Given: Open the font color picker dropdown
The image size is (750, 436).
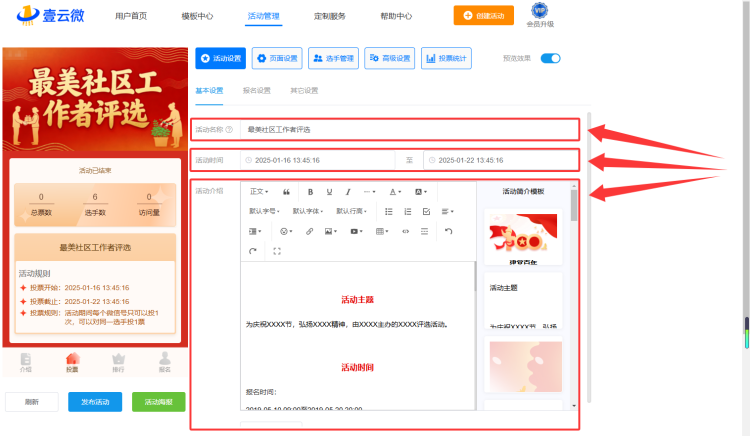Looking at the screenshot, I should [395, 192].
